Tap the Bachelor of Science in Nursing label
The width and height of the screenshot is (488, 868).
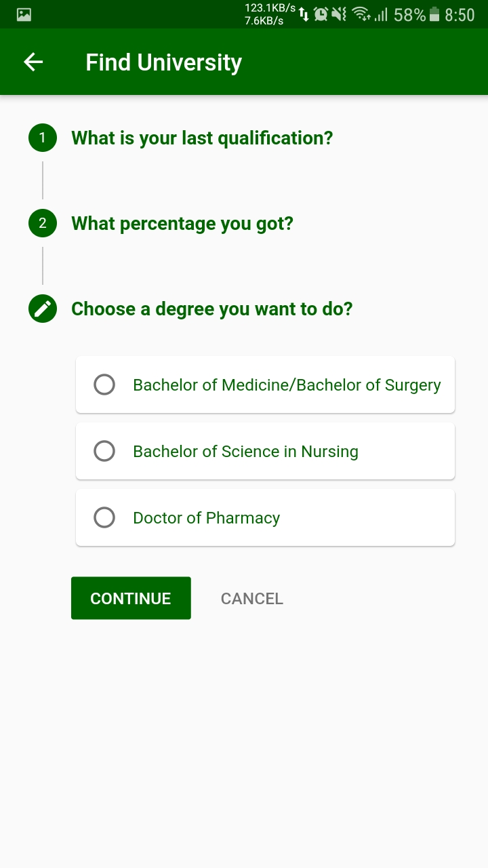pos(245,452)
